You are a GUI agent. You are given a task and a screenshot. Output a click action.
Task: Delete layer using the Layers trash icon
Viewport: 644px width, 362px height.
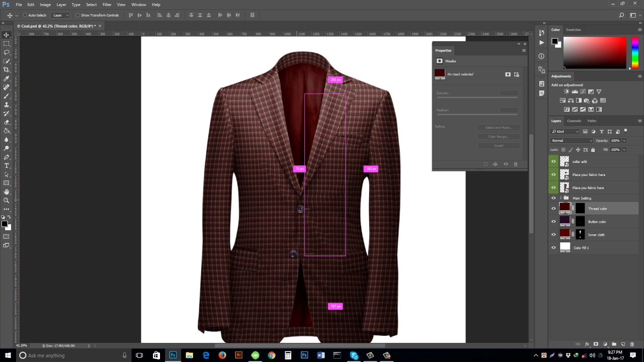pos(632,344)
